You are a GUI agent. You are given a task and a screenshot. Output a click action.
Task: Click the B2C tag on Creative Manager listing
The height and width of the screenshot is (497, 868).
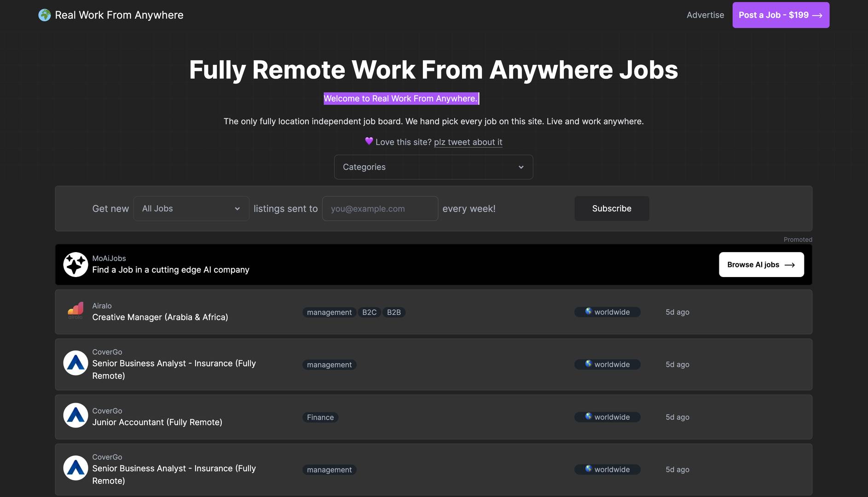click(x=369, y=312)
